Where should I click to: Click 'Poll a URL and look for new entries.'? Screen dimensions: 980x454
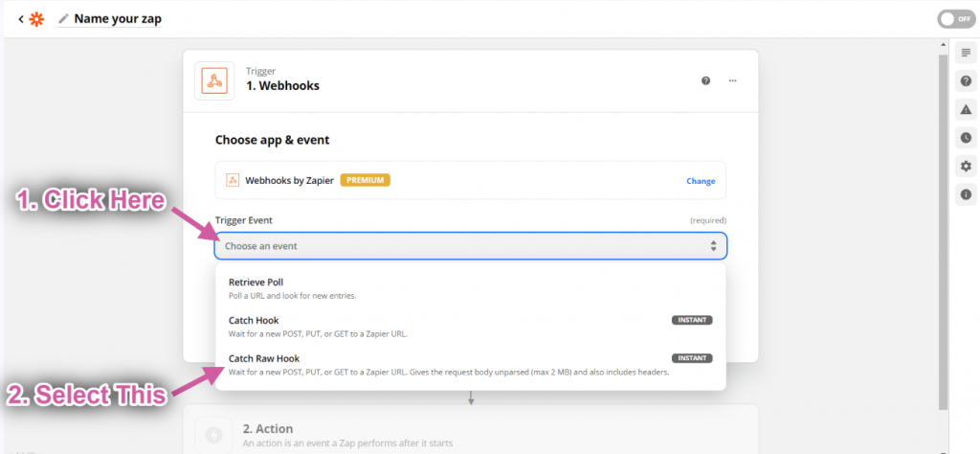pos(293,295)
